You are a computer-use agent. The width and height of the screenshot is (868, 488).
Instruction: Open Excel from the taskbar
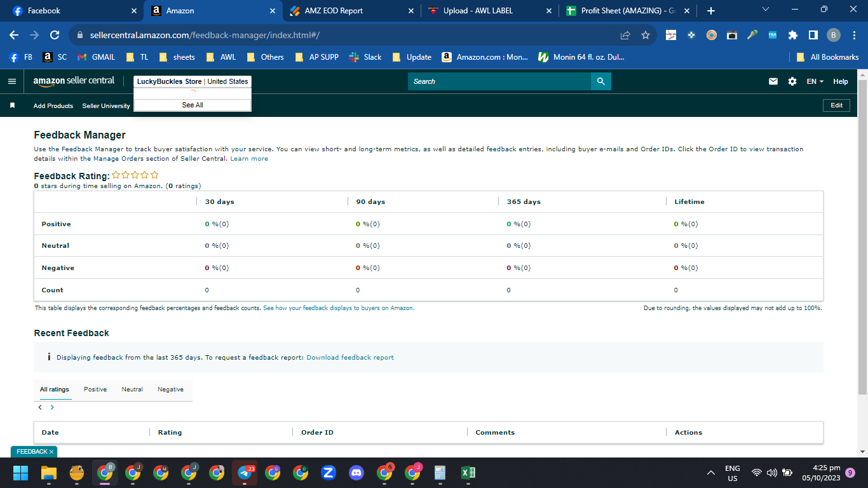[x=468, y=473]
